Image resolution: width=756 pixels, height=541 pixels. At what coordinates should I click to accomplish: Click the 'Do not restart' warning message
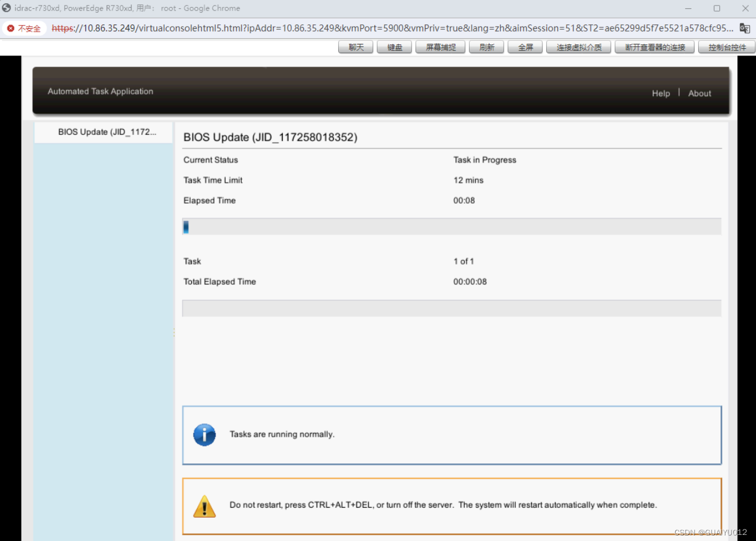point(443,505)
